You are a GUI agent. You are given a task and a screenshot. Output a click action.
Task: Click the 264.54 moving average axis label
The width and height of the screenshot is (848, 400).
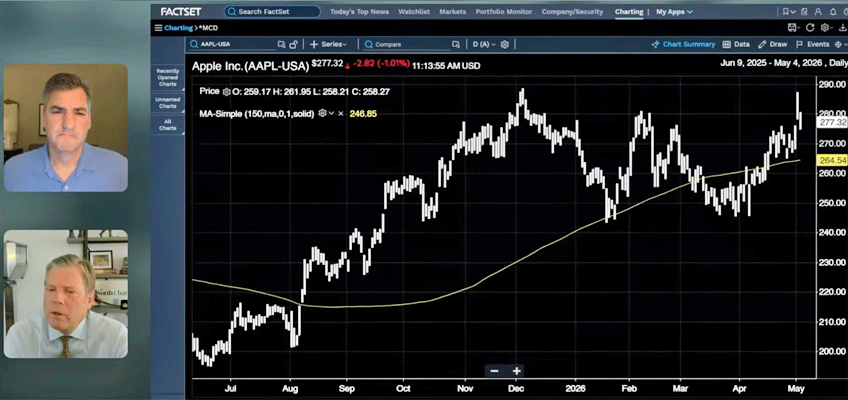(x=831, y=160)
